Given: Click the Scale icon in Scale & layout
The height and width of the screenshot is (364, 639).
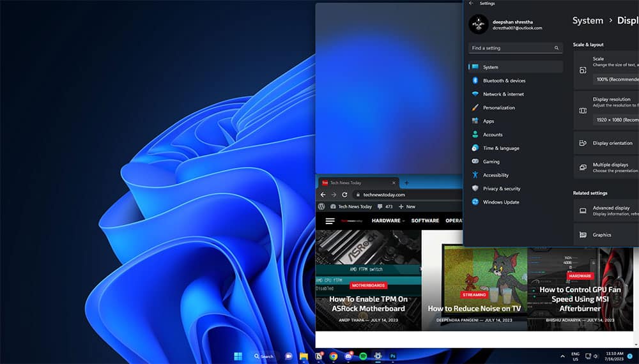Looking at the screenshot, I should click(583, 70).
